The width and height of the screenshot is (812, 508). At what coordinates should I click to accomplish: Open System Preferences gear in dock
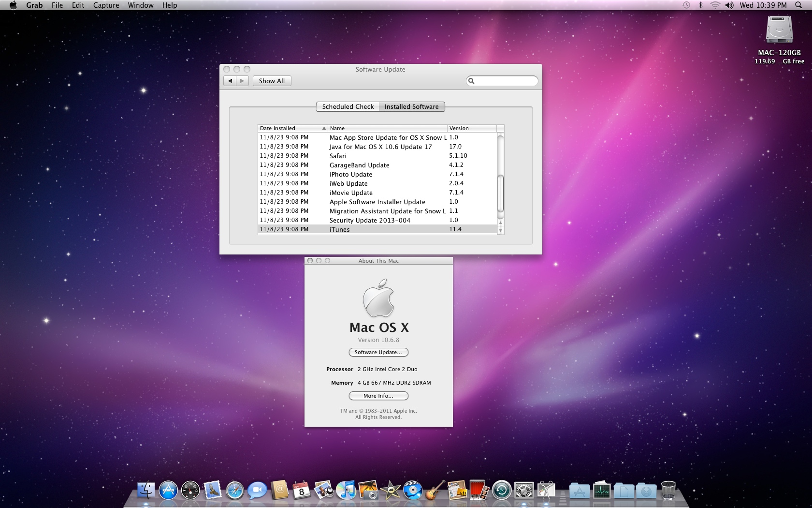[524, 491]
